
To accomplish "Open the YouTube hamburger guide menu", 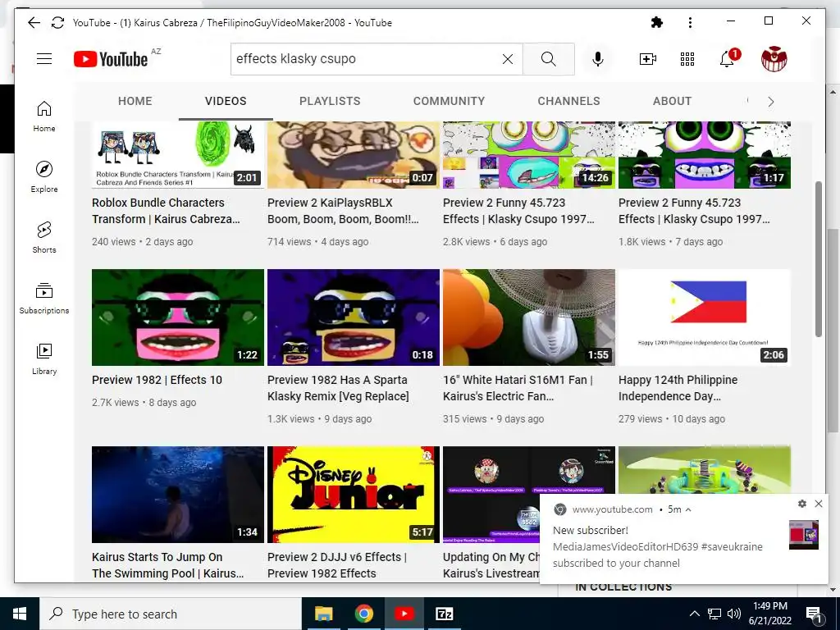I will click(44, 59).
